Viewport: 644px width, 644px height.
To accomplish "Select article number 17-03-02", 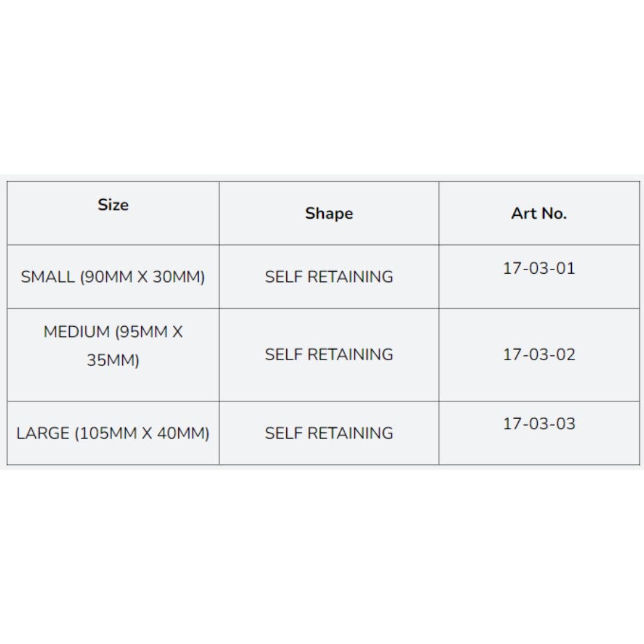I will (539, 354).
